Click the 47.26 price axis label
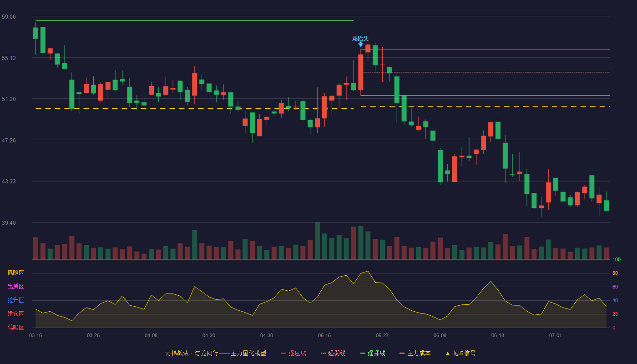The image size is (637, 364). [9, 140]
